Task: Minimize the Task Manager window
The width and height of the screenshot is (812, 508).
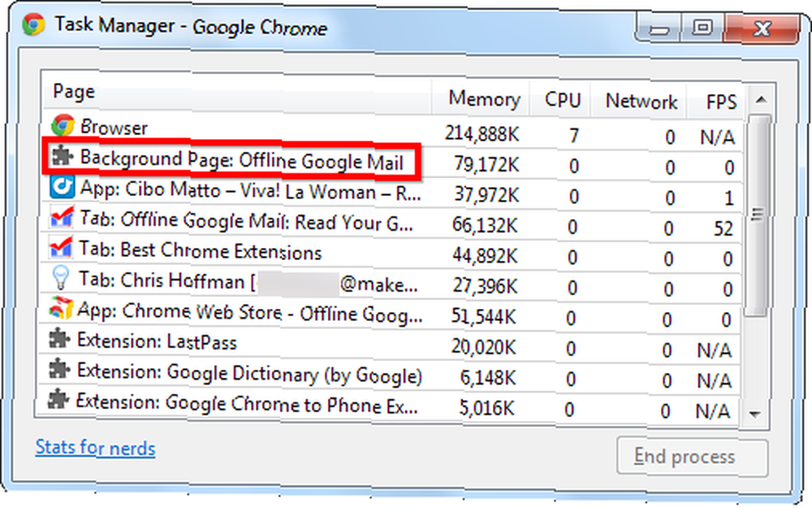Action: [659, 28]
